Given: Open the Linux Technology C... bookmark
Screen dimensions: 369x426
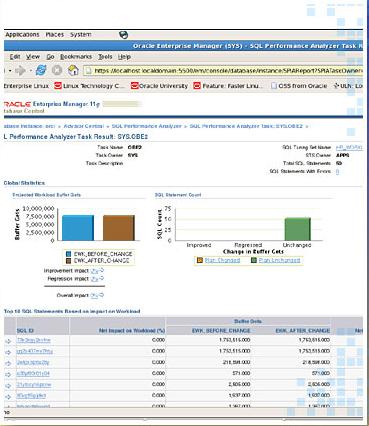Looking at the screenshot, I should tap(90, 86).
